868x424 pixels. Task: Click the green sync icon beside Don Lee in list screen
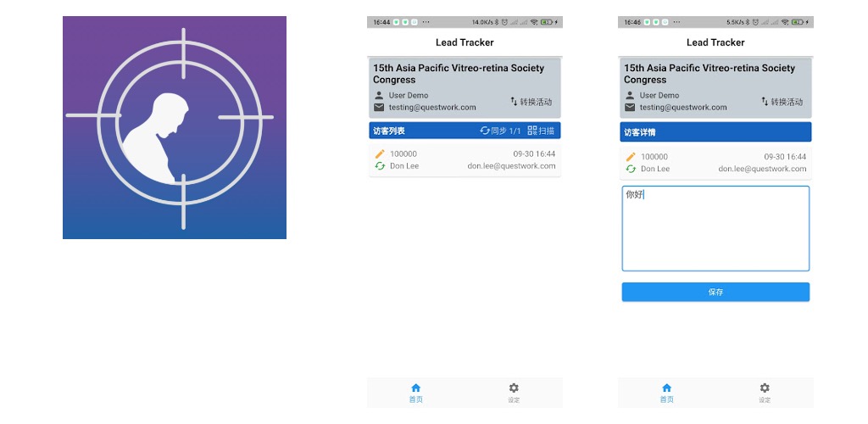[380, 166]
